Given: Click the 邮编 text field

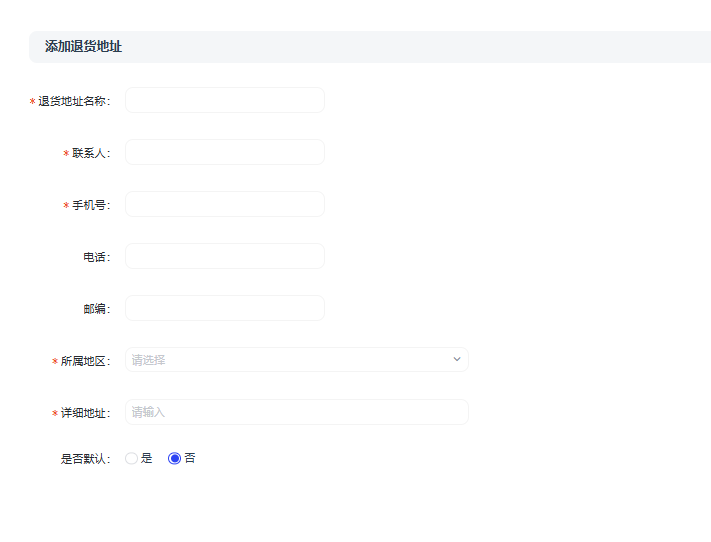Looking at the screenshot, I should 224,308.
